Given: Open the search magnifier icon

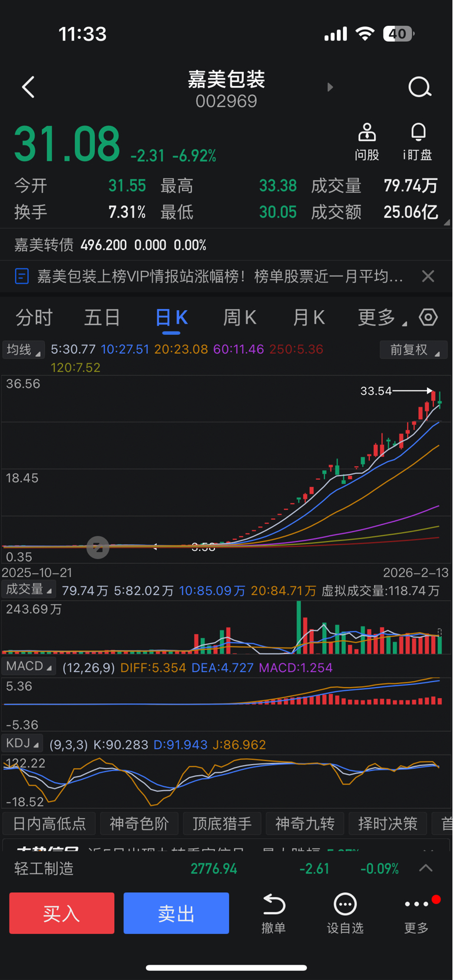Looking at the screenshot, I should [x=419, y=87].
